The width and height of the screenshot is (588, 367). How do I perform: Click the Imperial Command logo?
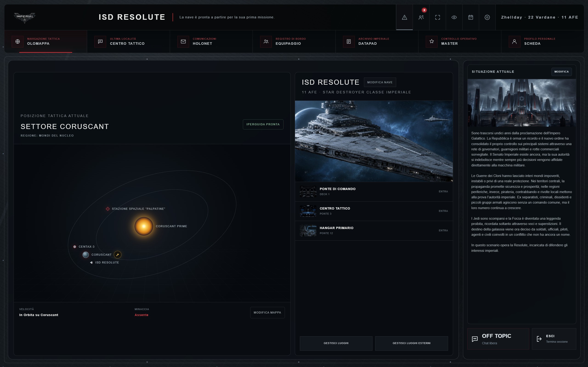tap(25, 17)
